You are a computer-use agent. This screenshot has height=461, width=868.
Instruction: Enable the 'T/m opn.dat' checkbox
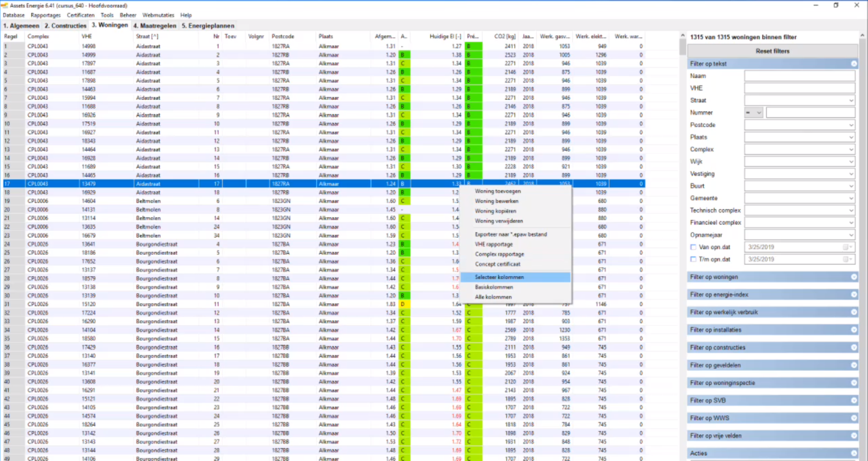point(693,259)
